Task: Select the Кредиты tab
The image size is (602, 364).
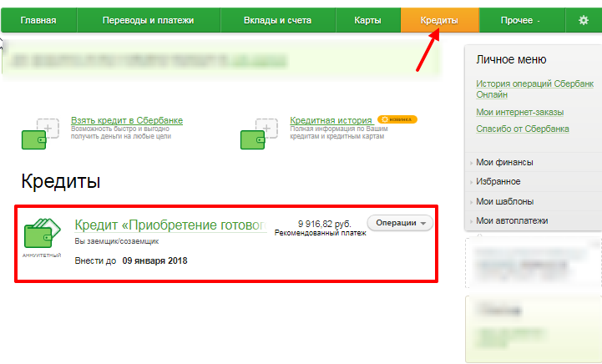Action: click(439, 20)
